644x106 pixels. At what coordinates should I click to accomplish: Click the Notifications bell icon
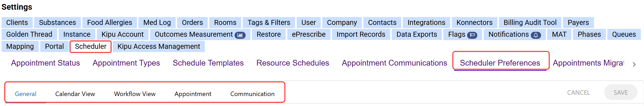[536, 35]
